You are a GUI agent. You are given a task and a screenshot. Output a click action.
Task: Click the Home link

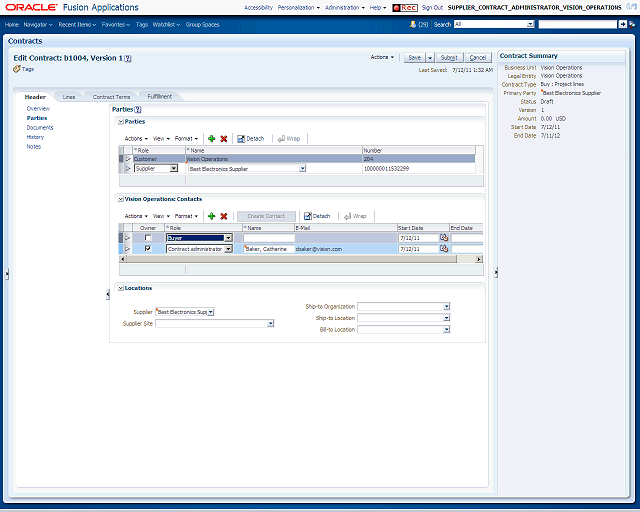point(12,24)
